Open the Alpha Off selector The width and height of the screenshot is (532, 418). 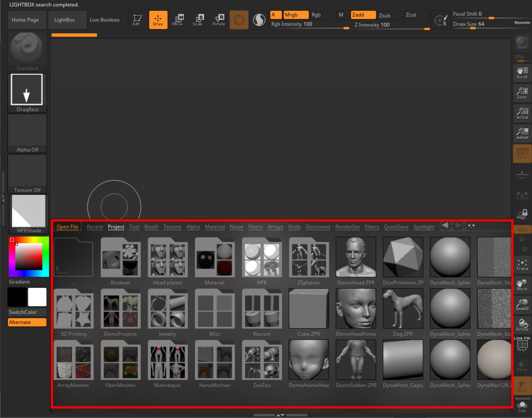click(27, 133)
